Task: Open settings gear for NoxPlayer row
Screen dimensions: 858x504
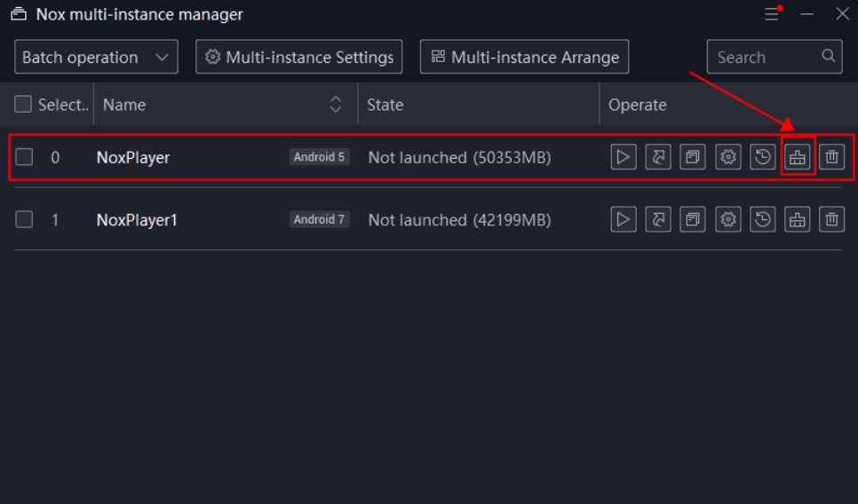Action: click(x=727, y=157)
